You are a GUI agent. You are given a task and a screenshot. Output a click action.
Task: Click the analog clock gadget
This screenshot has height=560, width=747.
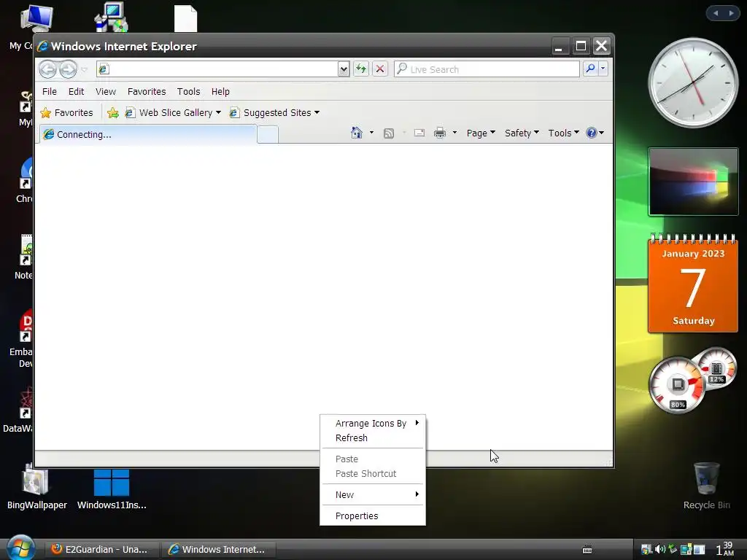(693, 83)
